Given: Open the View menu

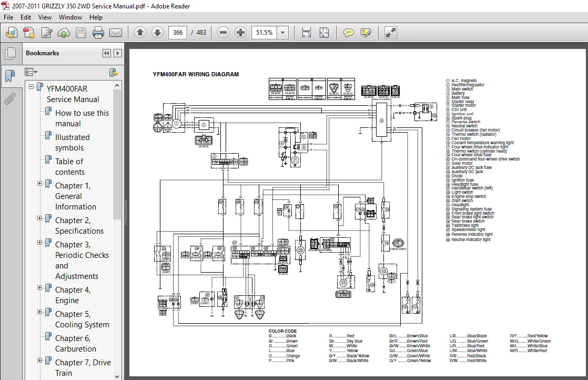Looking at the screenshot, I should tap(45, 17).
